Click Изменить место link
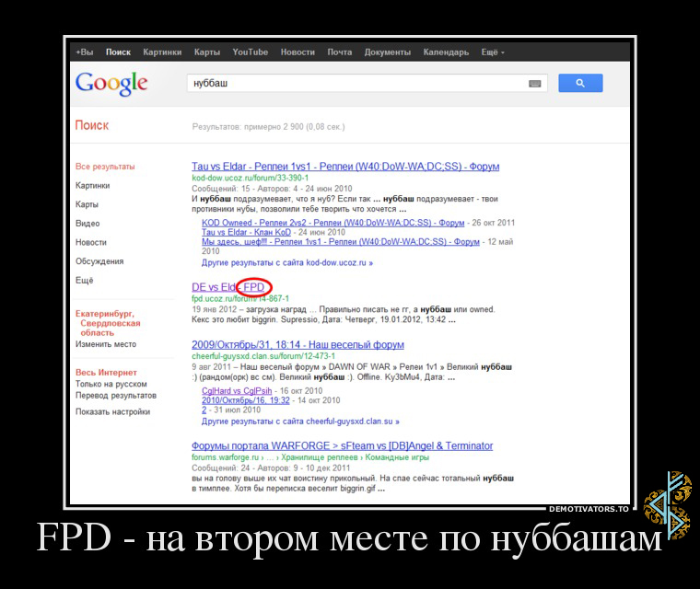This screenshot has height=589, width=700. [x=106, y=344]
